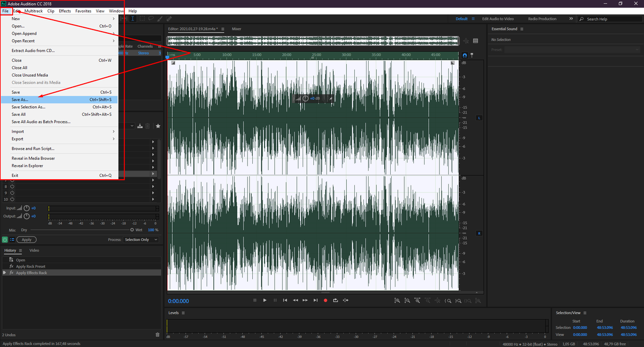Select the Spot Healing Brush tool

pos(169,18)
